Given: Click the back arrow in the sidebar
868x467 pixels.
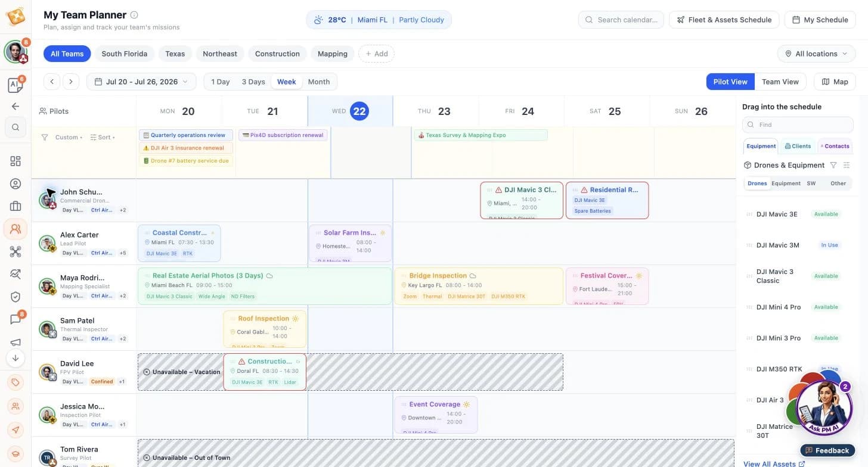Looking at the screenshot, I should 15,106.
